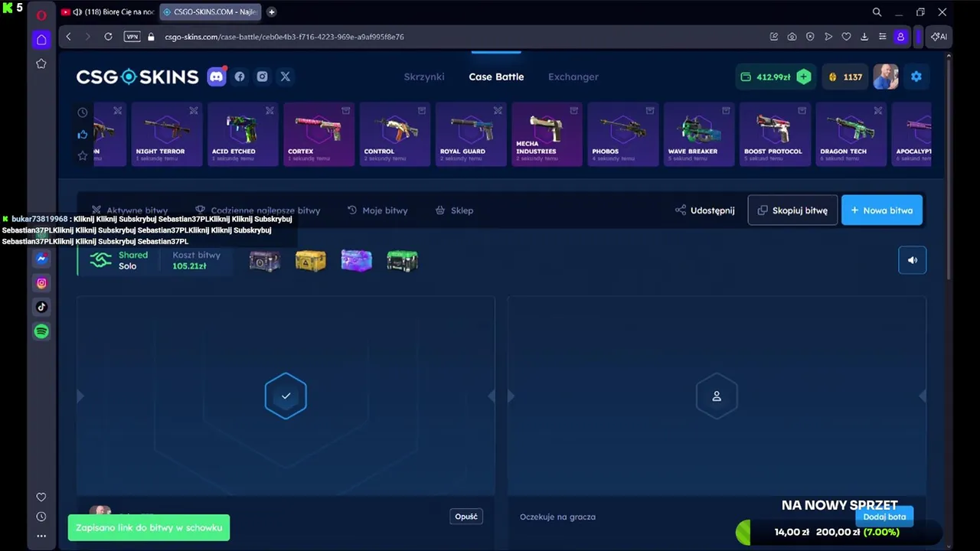Open the Cortex drop card
This screenshot has height=551, width=980.
(318, 134)
